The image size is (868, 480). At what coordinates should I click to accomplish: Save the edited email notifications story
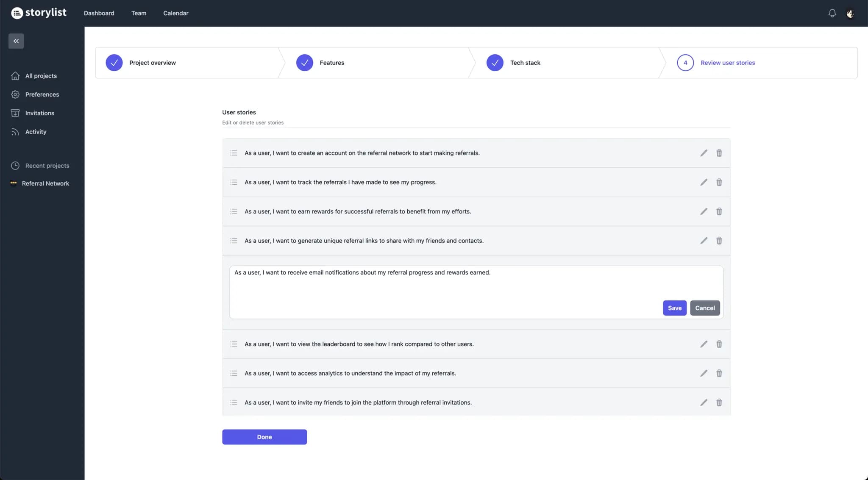click(674, 308)
